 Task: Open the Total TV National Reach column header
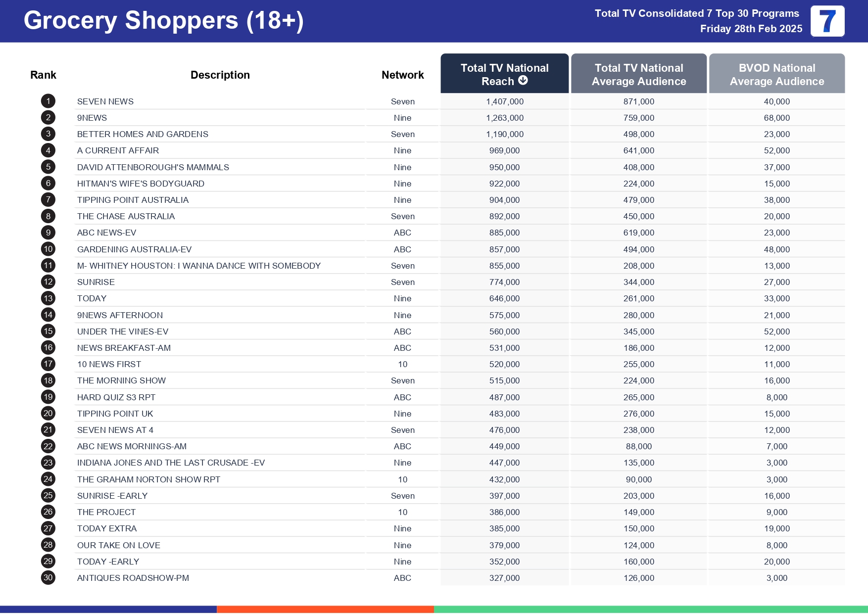click(504, 74)
